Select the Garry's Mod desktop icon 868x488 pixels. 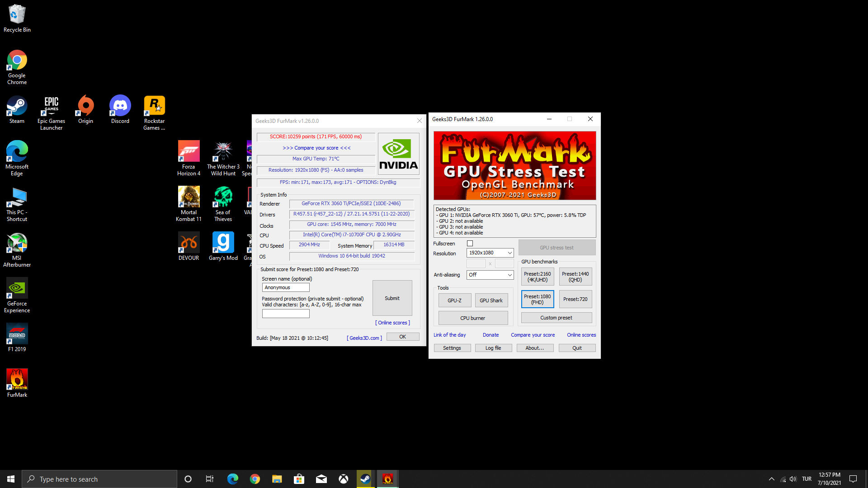(223, 247)
